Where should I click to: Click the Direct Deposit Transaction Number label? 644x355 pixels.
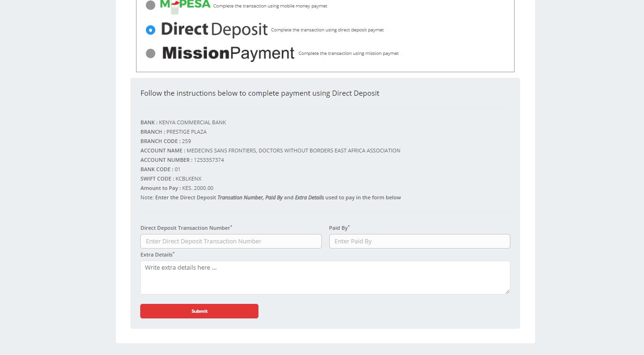(186, 228)
